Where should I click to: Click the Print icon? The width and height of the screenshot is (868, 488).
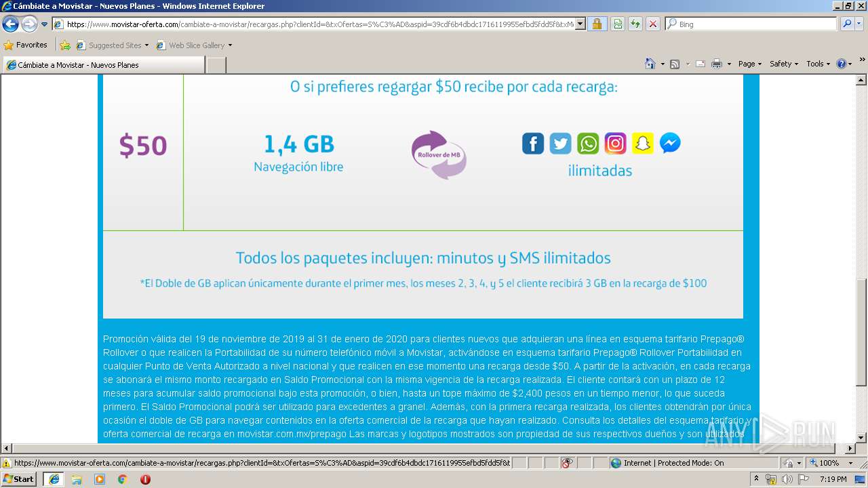tap(717, 64)
